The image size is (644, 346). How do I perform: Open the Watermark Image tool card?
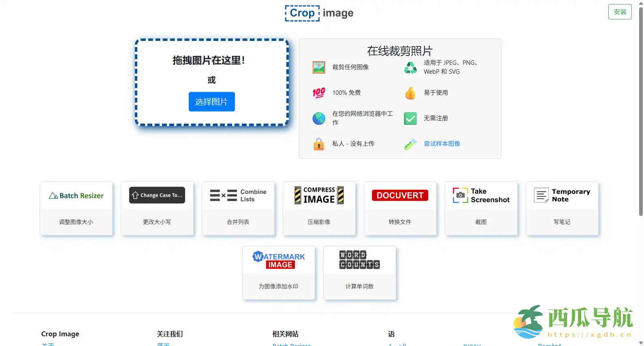[x=279, y=273]
